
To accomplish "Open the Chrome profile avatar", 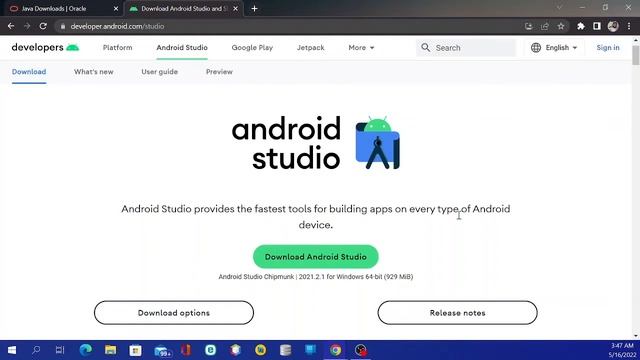I will click(x=613, y=26).
